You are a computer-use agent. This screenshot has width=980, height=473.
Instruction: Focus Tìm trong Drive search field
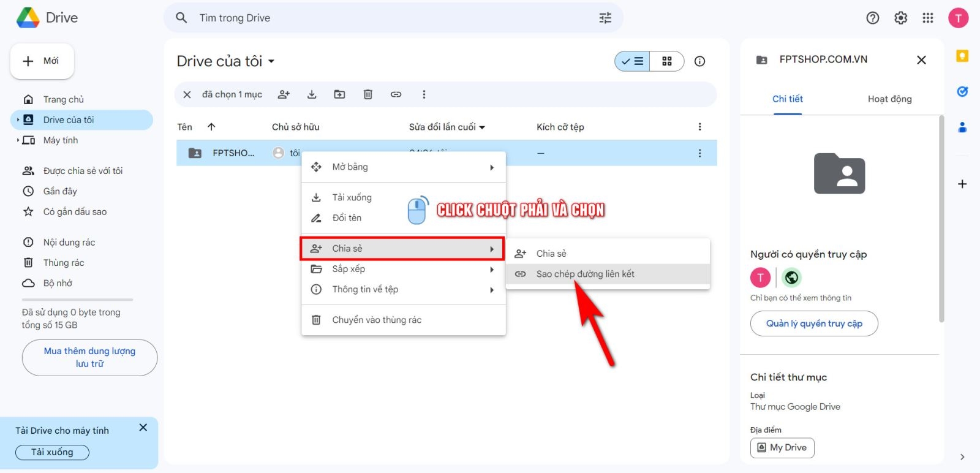tap(392, 18)
